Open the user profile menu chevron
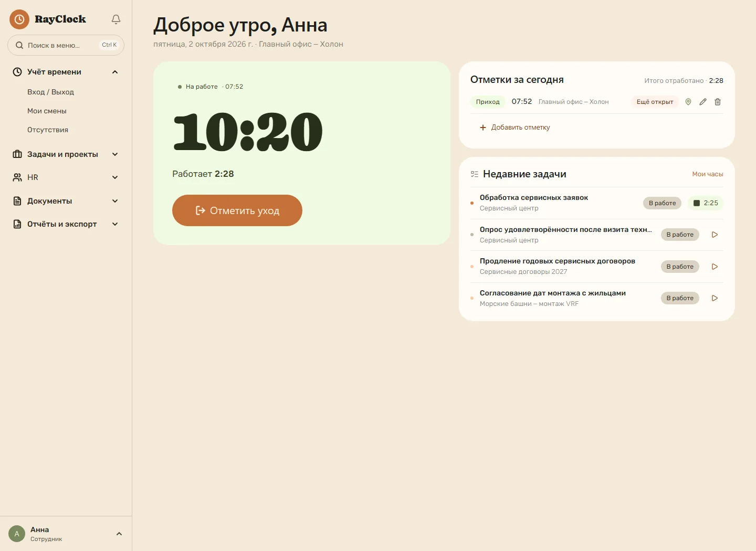The image size is (756, 551). coord(119,534)
